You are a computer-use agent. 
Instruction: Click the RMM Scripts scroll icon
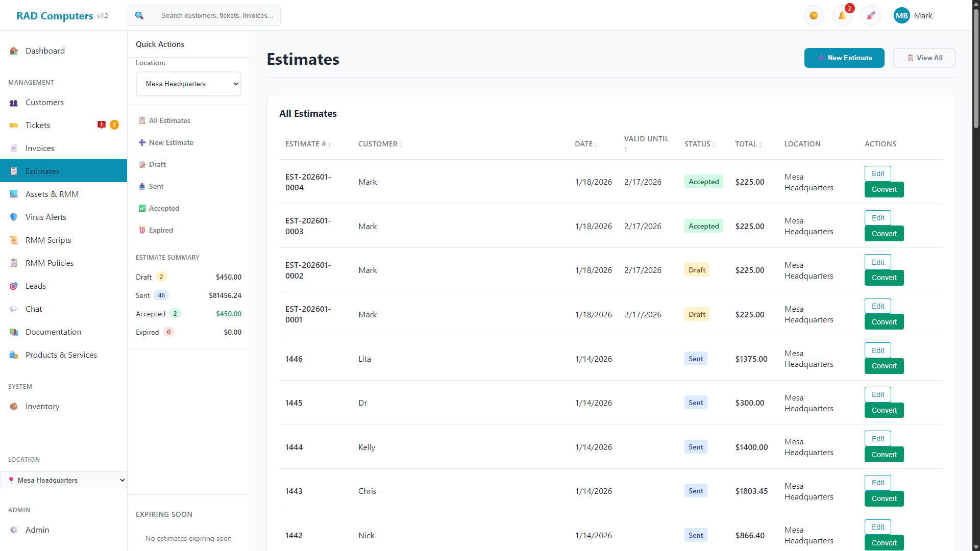[13, 240]
